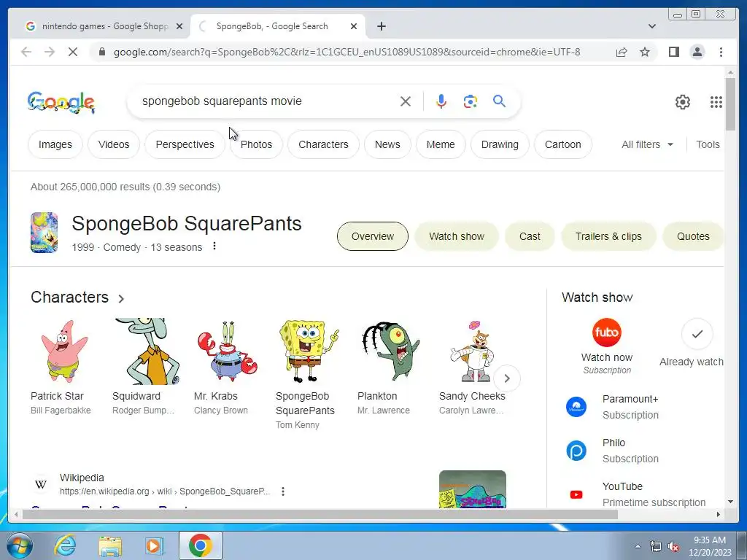The image size is (747, 560).
Task: Open Chrome three-dot menu
Action: click(x=721, y=52)
